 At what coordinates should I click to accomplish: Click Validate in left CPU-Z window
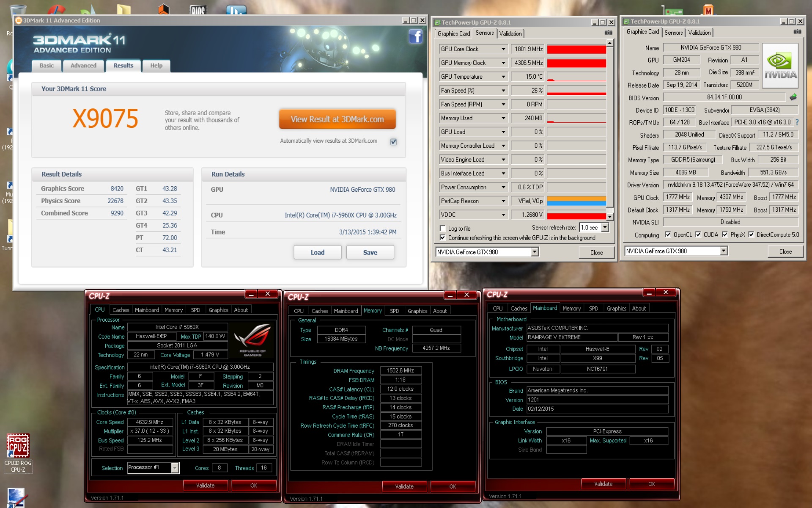(x=205, y=486)
